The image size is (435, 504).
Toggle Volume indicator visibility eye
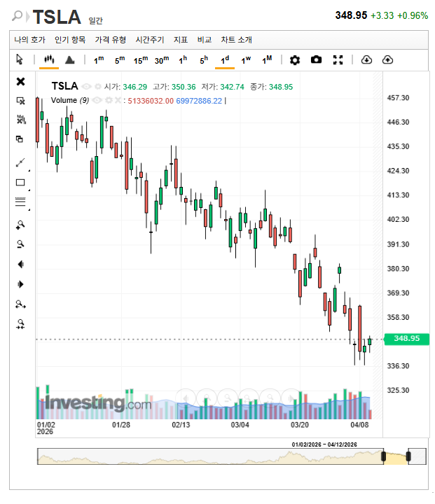click(x=97, y=101)
